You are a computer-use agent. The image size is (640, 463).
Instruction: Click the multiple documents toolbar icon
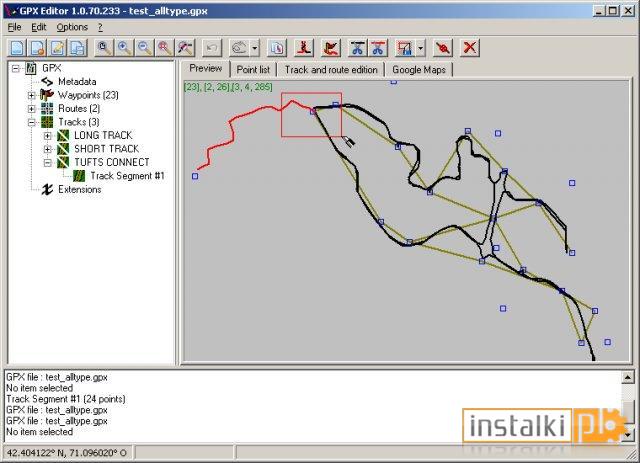click(78, 48)
